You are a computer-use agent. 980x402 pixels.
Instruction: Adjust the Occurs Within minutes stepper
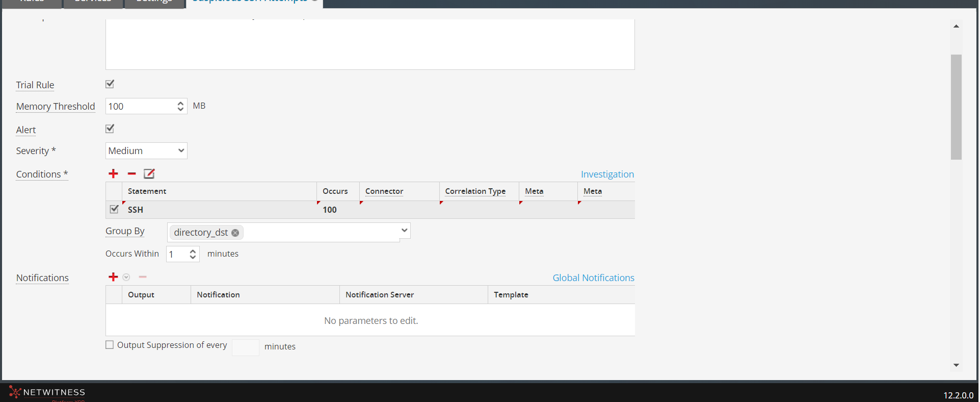(193, 254)
